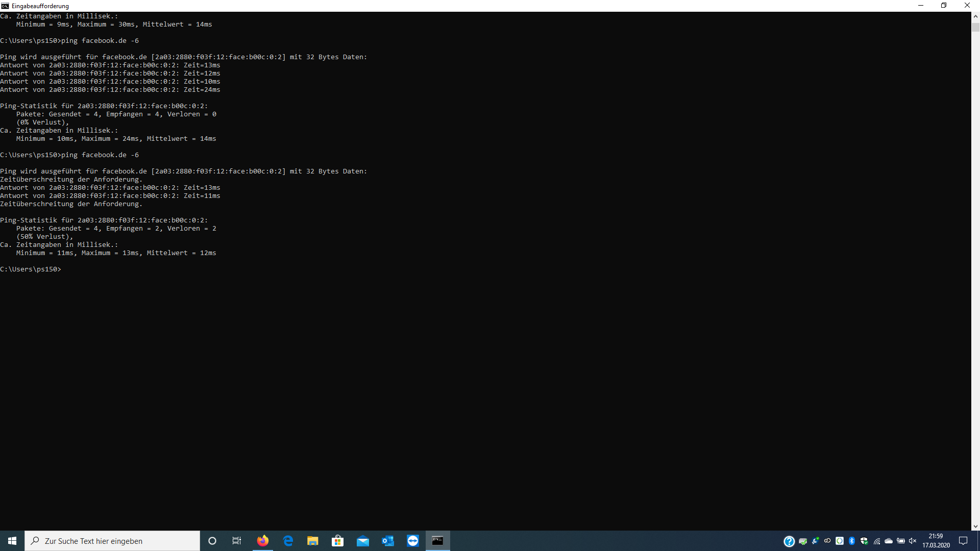Open the Action Center notifications
Viewport: 980px width, 551px height.
point(963,541)
